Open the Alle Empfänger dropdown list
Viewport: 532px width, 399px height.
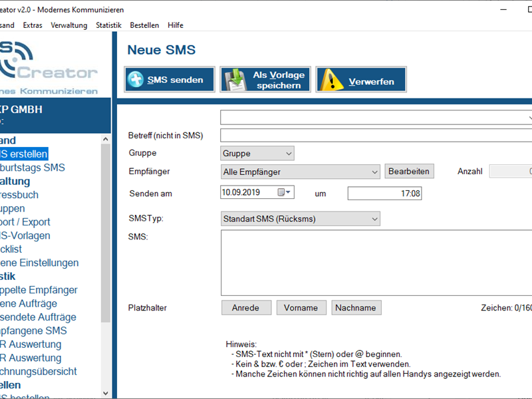pos(374,172)
